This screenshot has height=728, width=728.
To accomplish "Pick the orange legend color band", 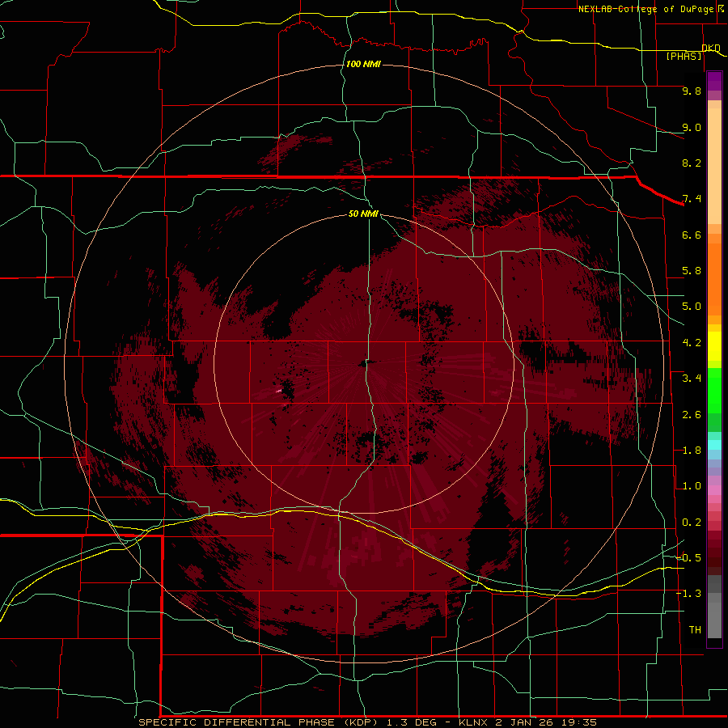I will pyautogui.click(x=714, y=280).
